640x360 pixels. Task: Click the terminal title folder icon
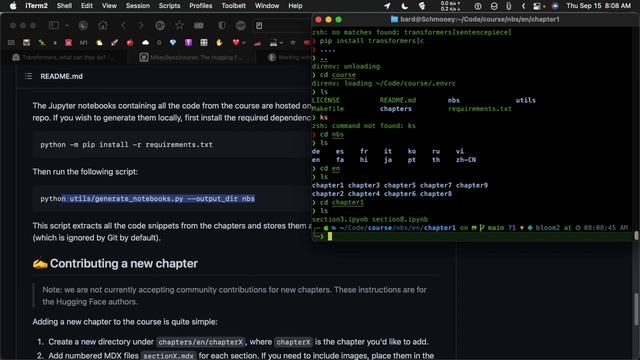coord(394,19)
